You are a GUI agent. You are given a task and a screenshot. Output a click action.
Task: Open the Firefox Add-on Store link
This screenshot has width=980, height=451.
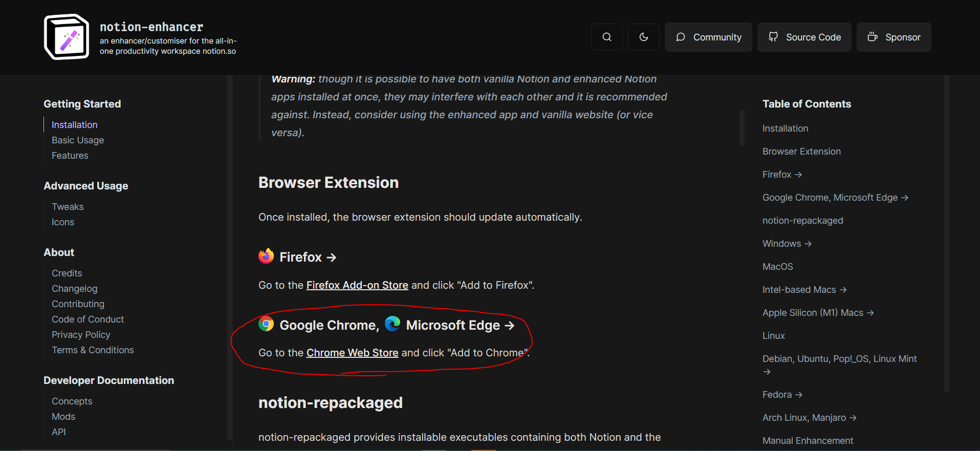tap(357, 285)
